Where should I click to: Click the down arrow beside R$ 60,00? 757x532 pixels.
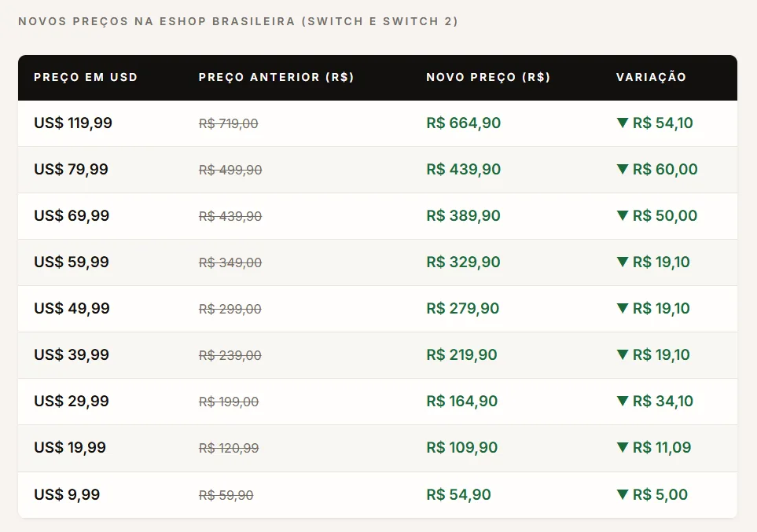[x=623, y=169]
